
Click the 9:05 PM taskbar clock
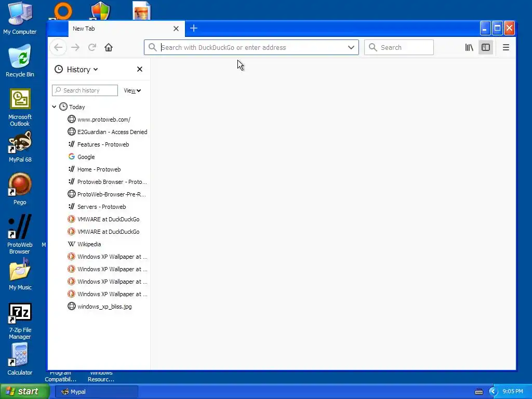pos(513,392)
